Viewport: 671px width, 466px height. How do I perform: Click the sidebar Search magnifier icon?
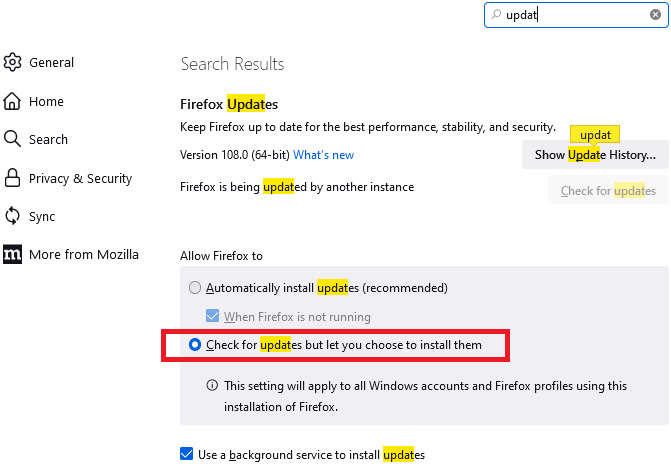pos(13,140)
